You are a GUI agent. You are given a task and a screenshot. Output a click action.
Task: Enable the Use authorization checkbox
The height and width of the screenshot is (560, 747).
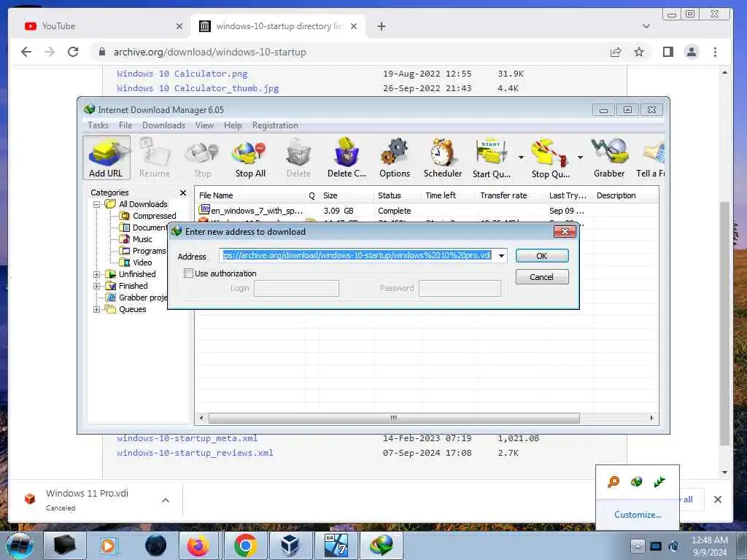[189, 273]
